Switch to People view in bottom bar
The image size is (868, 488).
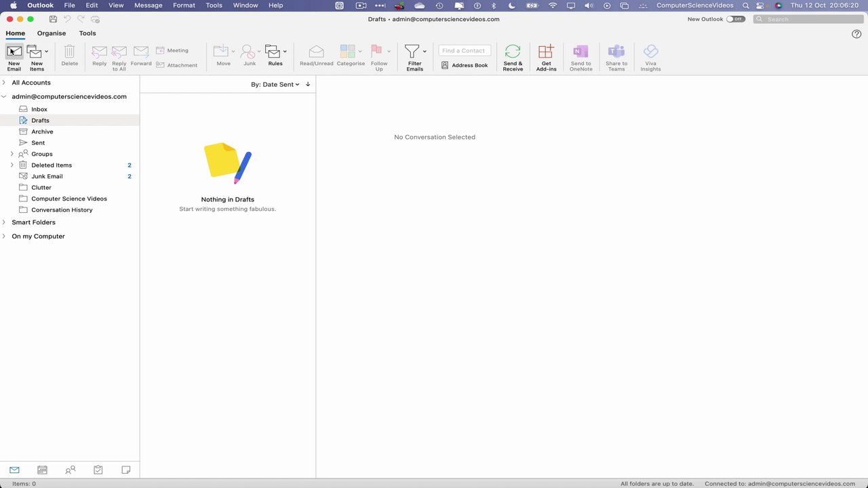[70, 470]
